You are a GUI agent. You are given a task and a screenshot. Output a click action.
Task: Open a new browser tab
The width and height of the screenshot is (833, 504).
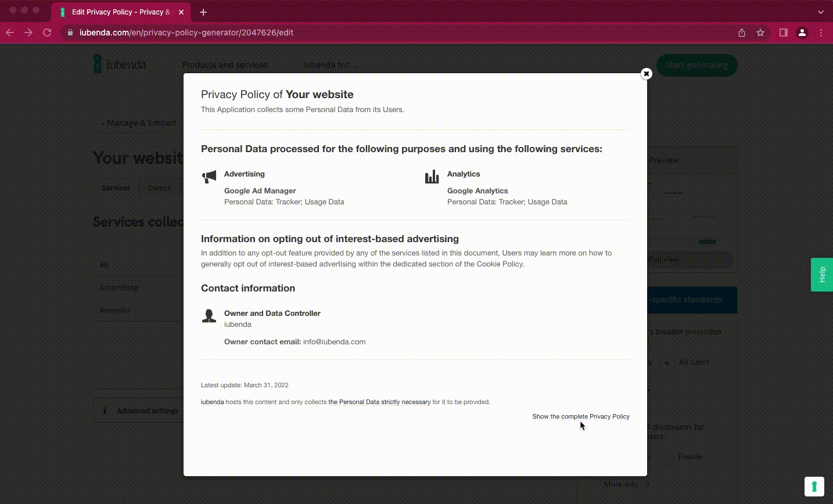pyautogui.click(x=203, y=12)
